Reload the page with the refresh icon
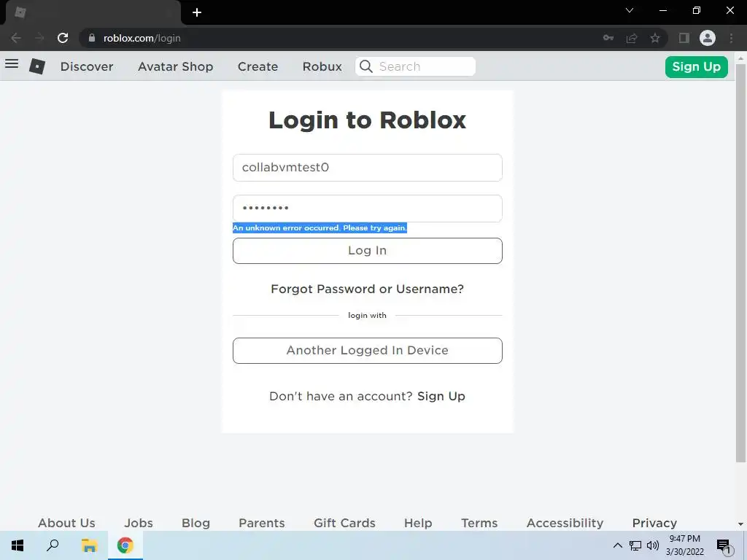Viewport: 747px width, 560px height. (63, 38)
